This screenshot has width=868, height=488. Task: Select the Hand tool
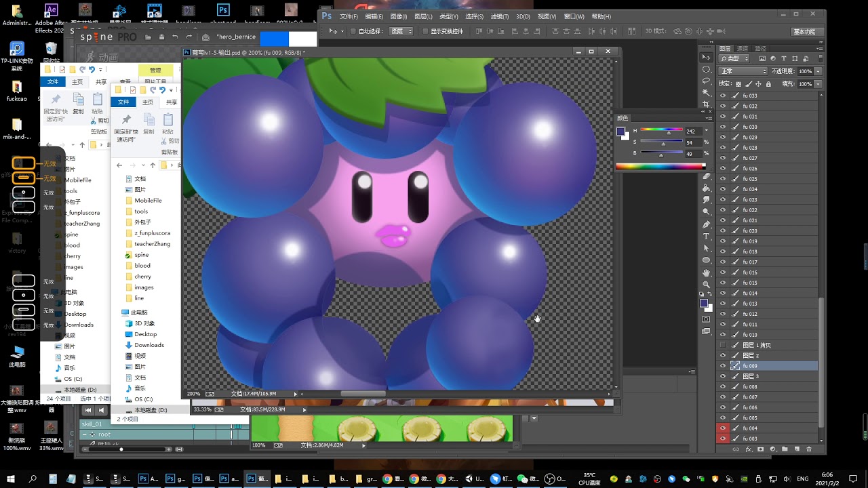click(x=706, y=273)
